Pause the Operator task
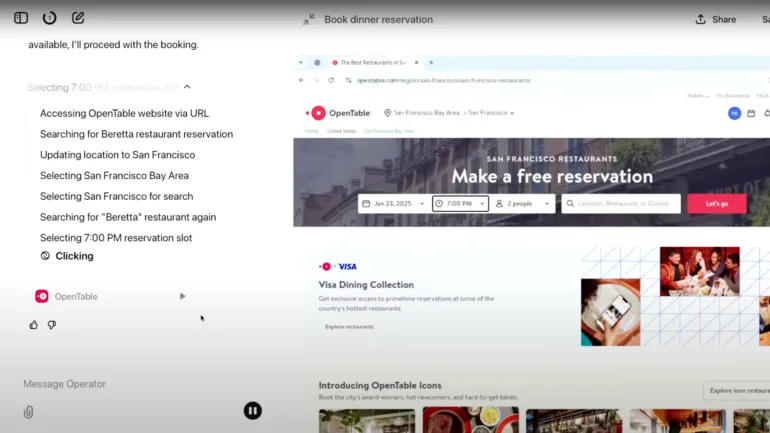Screen dimensions: 770x433 tap(253, 411)
